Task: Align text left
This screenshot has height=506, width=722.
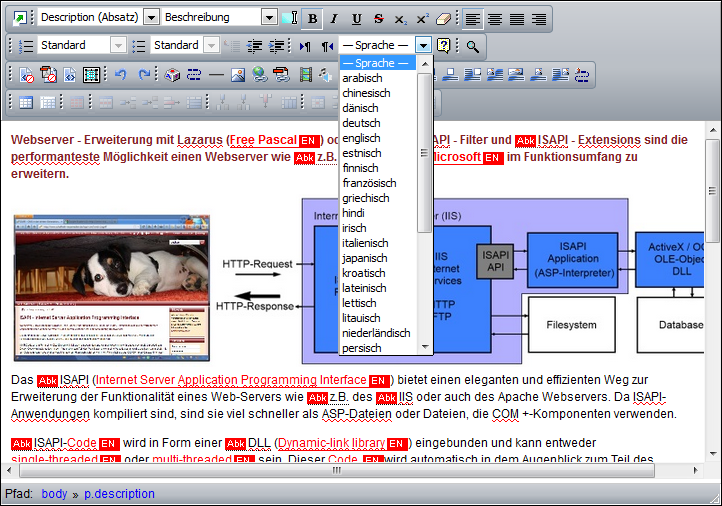Action: click(x=473, y=18)
